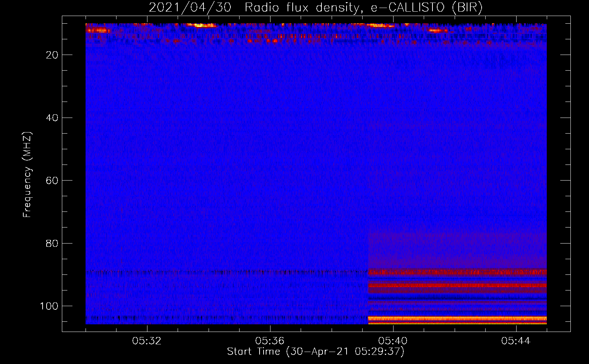Viewport: 589px width, 364px height.
Task: Click the 20 frequency tick label
Action: click(52, 55)
